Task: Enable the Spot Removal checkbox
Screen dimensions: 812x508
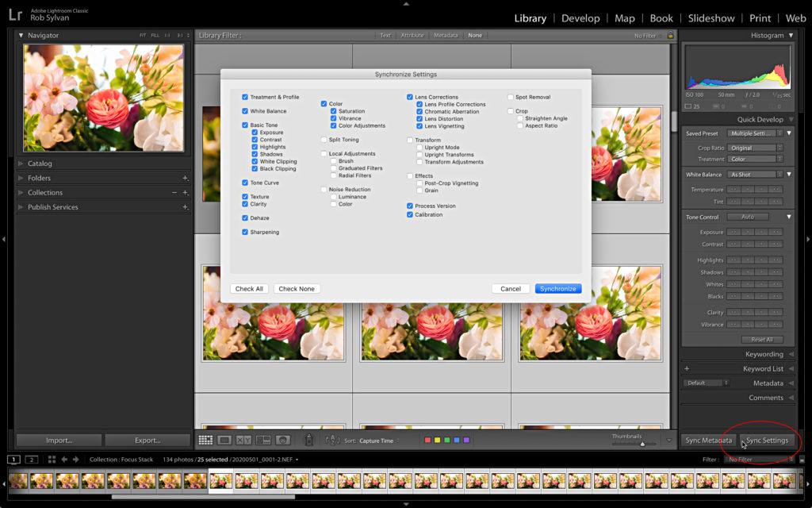Action: click(510, 97)
